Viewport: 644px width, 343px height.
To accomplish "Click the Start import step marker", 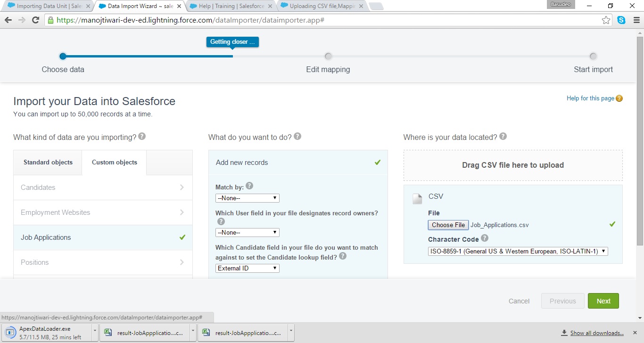I will coord(593,57).
